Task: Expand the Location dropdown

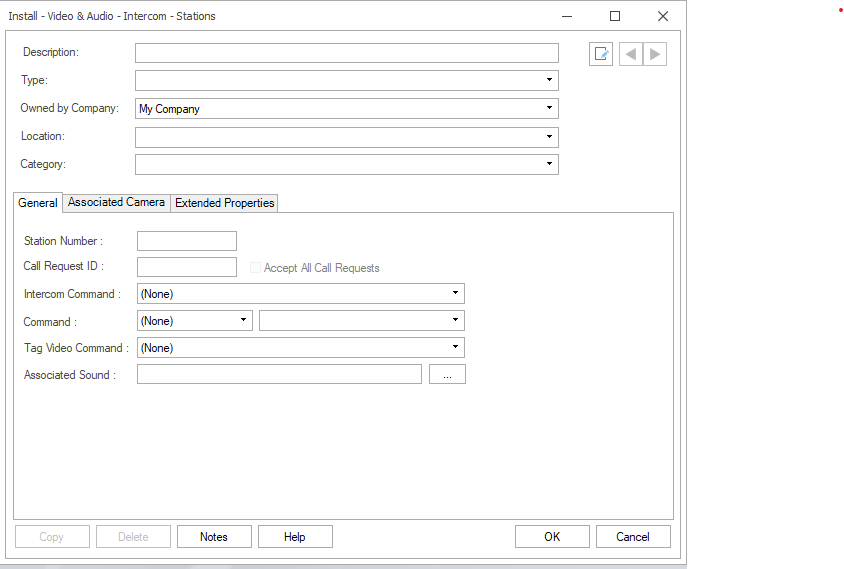Action: click(549, 137)
